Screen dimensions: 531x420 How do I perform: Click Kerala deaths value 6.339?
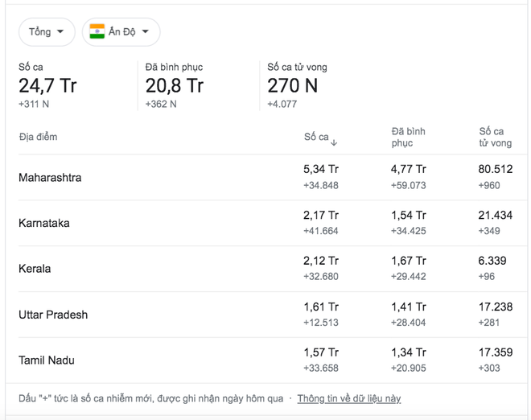click(x=492, y=261)
